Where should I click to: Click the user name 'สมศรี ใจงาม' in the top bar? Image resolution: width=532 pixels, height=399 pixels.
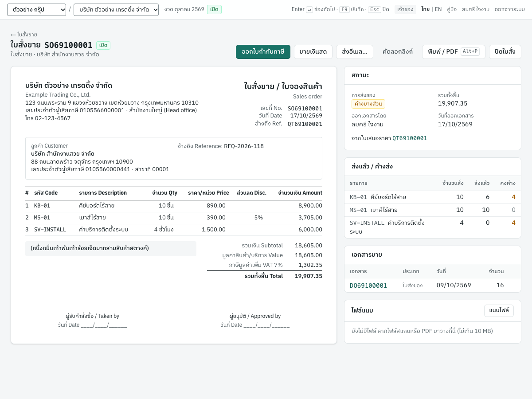tap(476, 9)
